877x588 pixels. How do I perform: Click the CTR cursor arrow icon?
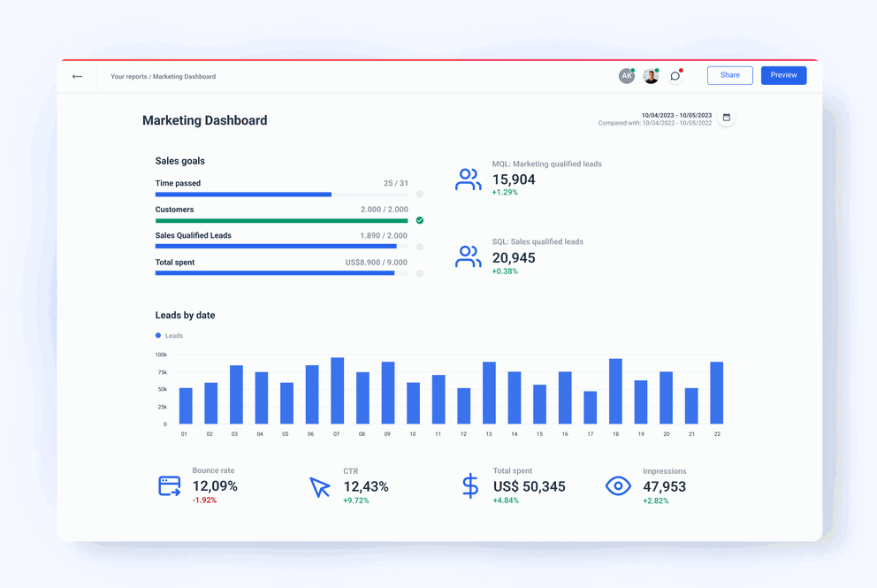point(320,485)
